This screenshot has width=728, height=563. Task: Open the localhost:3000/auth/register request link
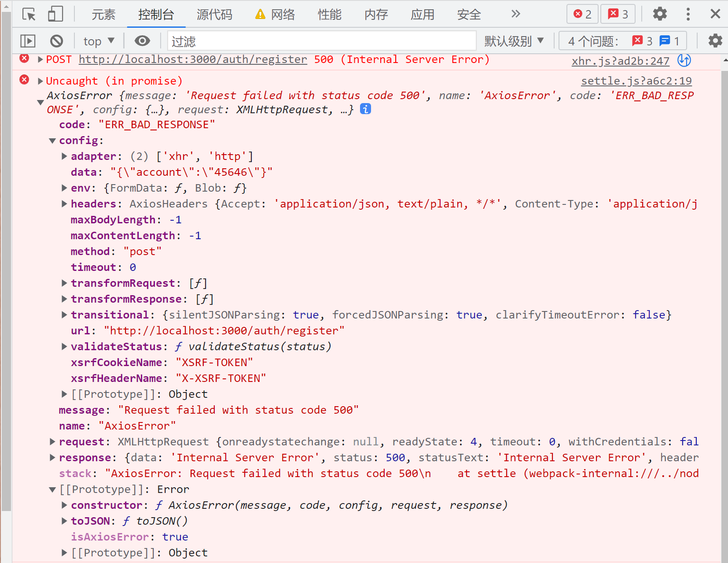click(x=193, y=59)
